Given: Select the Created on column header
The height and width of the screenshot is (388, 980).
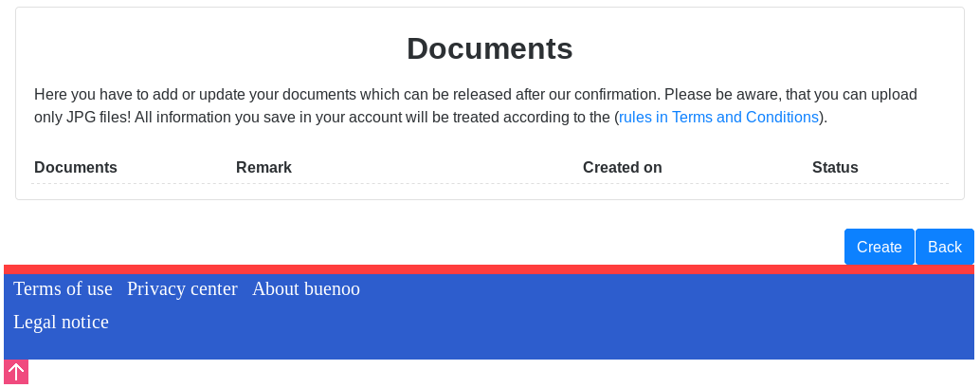Looking at the screenshot, I should (x=622, y=168).
